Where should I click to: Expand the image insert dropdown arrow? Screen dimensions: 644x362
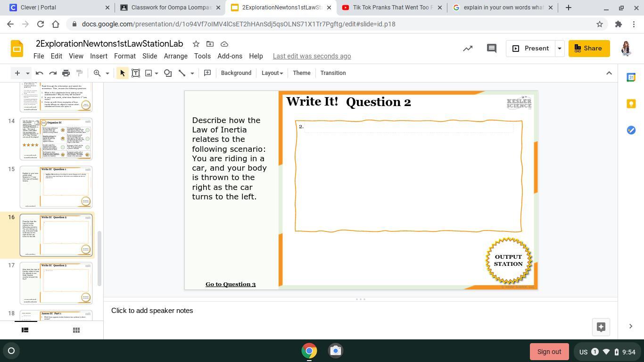point(157,73)
